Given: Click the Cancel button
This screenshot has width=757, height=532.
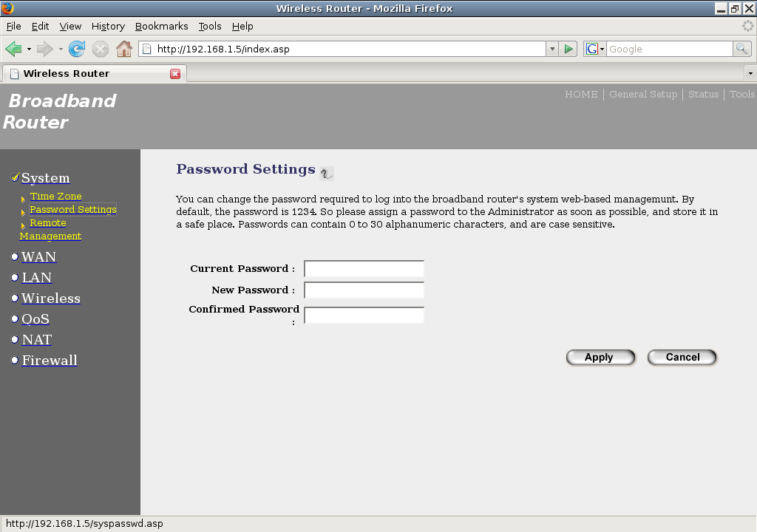Looking at the screenshot, I should tap(682, 357).
